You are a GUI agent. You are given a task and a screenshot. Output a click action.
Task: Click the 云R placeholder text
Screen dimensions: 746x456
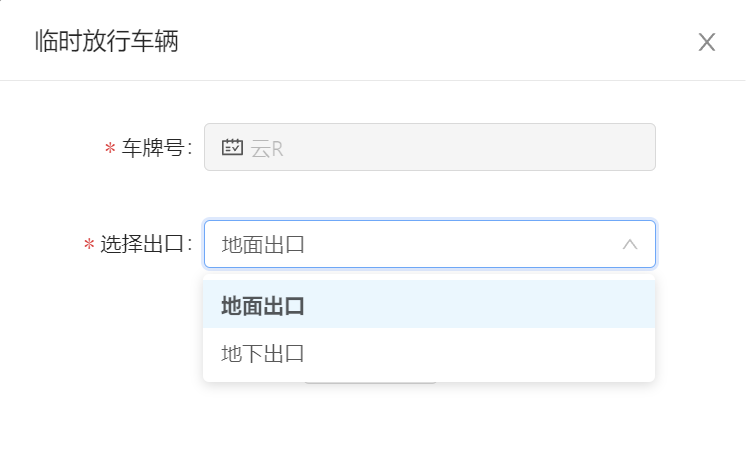(x=267, y=149)
